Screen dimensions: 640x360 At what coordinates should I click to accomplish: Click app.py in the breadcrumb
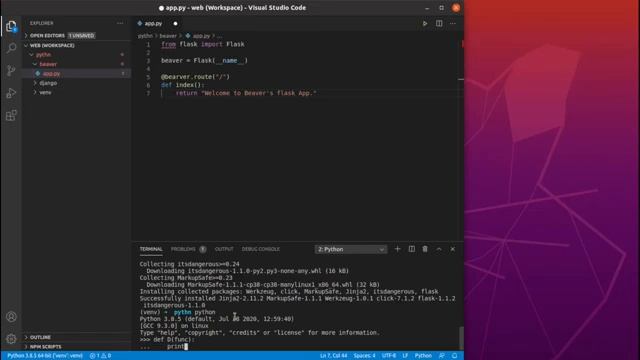click(201, 36)
